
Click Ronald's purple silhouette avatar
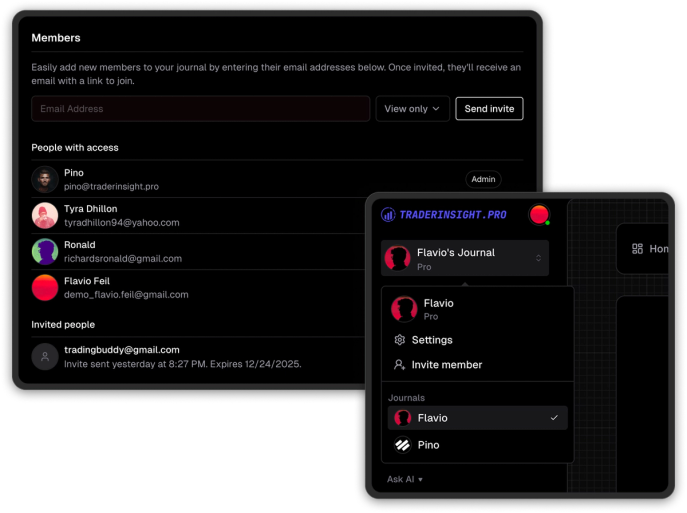45,251
